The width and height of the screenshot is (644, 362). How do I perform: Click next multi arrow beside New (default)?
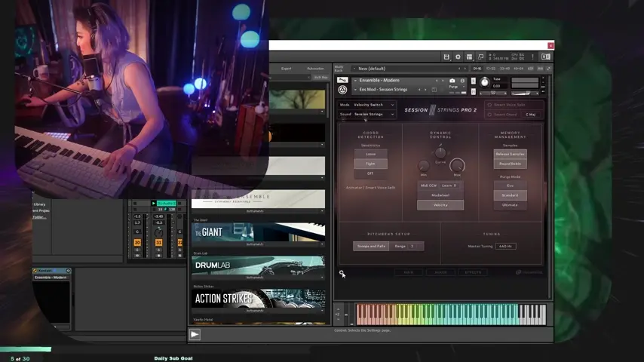(465, 69)
